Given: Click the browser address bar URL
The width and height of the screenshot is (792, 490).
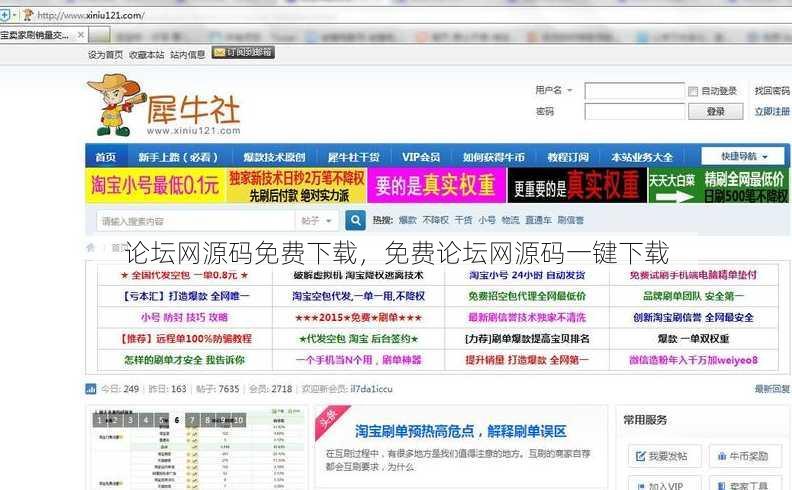Looking at the screenshot, I should (91, 15).
